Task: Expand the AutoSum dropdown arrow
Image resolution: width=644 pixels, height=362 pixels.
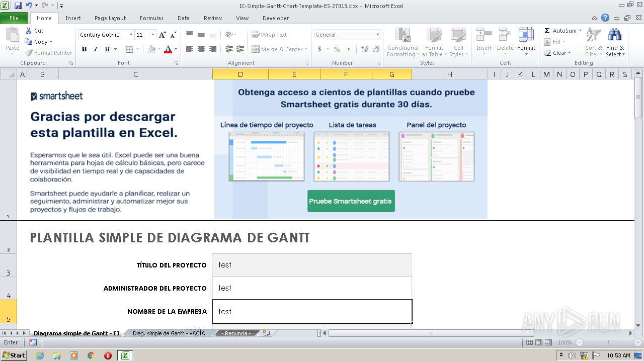Action: tap(580, 31)
